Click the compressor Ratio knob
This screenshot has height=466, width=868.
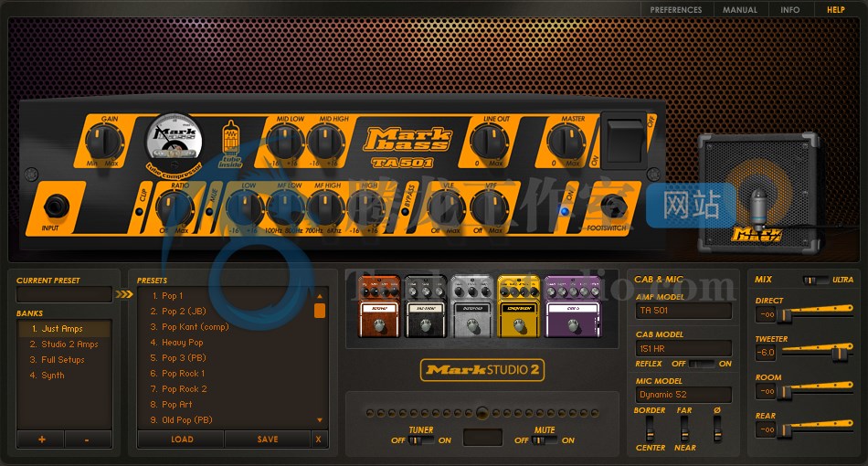pos(175,208)
